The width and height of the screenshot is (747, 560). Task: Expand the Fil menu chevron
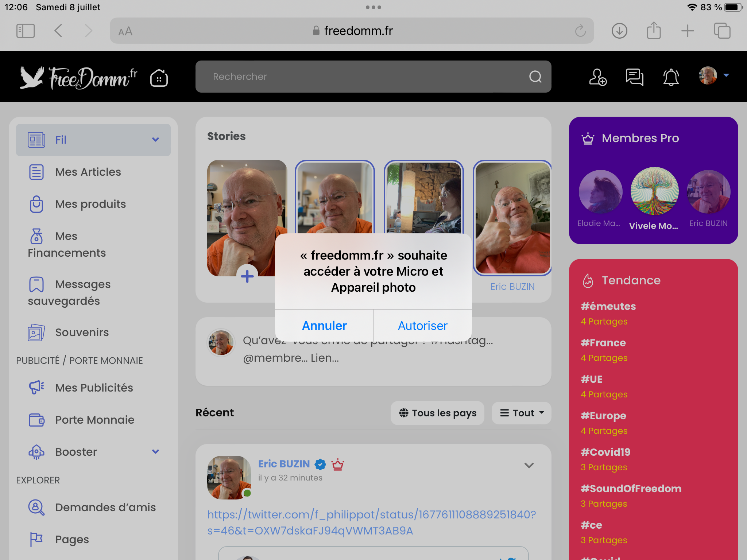(x=155, y=140)
